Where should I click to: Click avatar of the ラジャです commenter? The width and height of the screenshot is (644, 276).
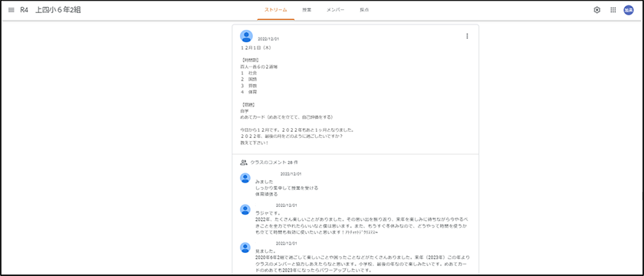tap(245, 209)
